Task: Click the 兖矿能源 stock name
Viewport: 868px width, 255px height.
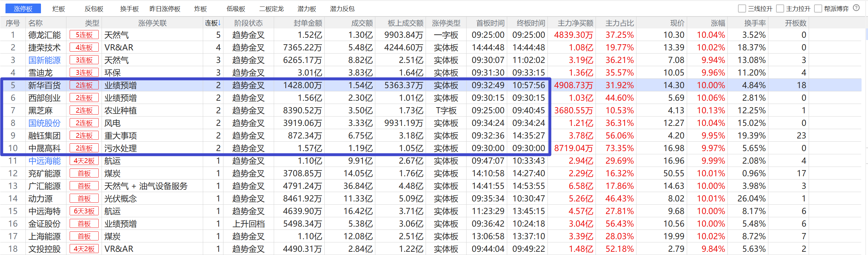Action: coord(44,174)
